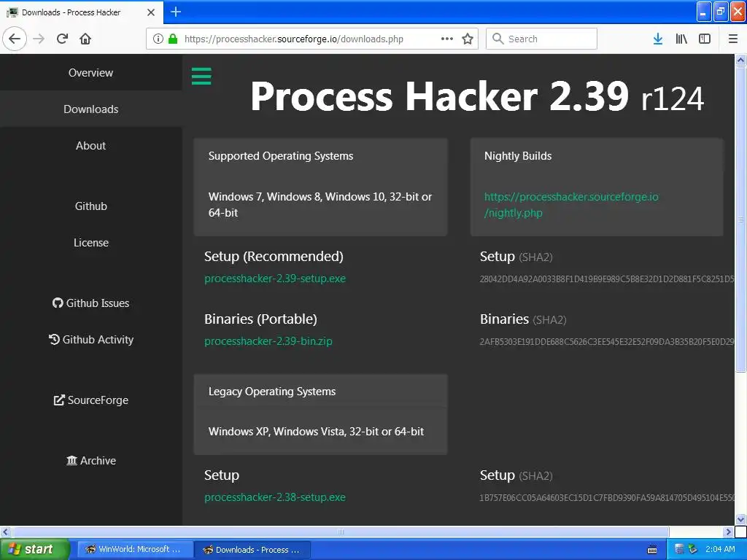
Task: Select the Downloads - Process taskbar button
Action: click(x=252, y=550)
